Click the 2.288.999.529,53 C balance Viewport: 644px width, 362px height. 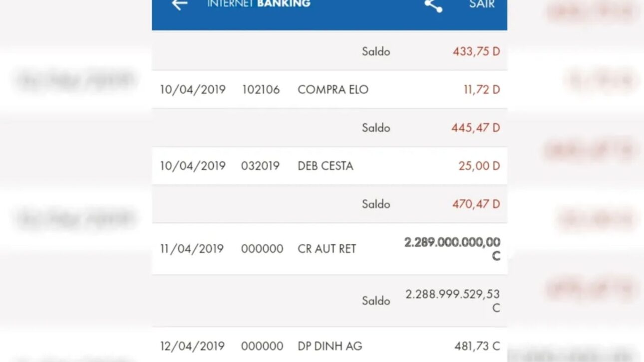(x=452, y=294)
